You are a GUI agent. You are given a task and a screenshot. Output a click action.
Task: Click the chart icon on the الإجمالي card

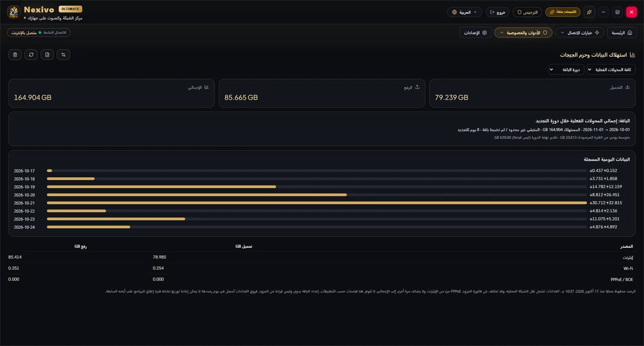(206, 87)
